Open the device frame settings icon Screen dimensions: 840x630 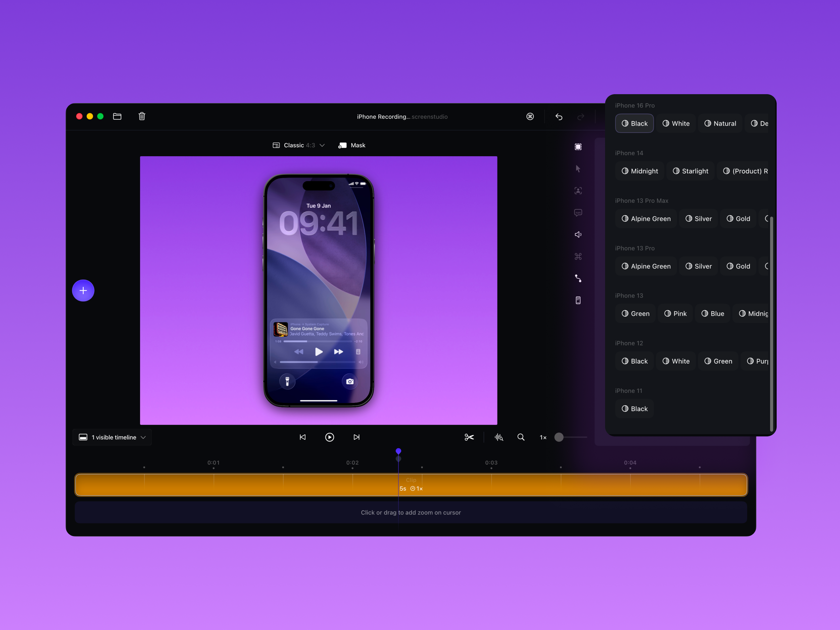[x=578, y=300]
